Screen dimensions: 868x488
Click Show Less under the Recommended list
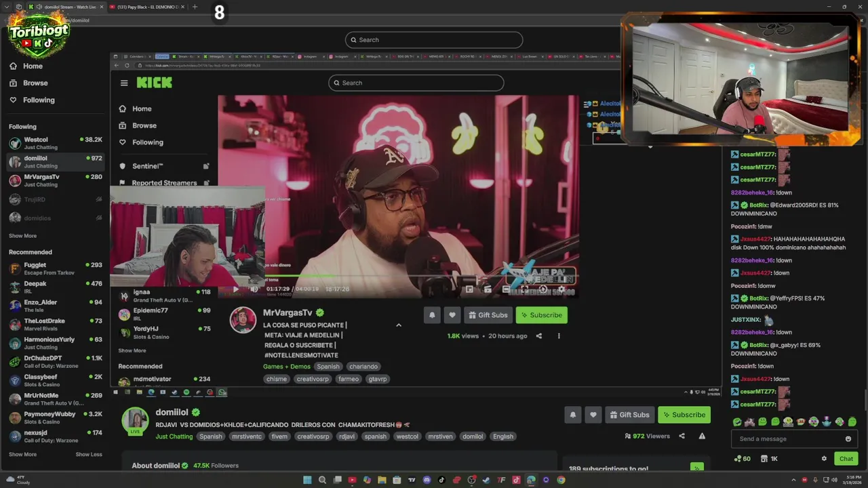click(x=89, y=454)
